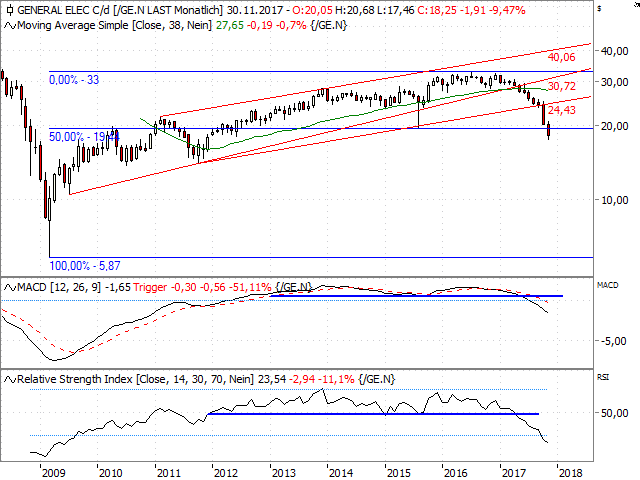Click the line icon beside Relative Strength Index

click(x=9, y=379)
